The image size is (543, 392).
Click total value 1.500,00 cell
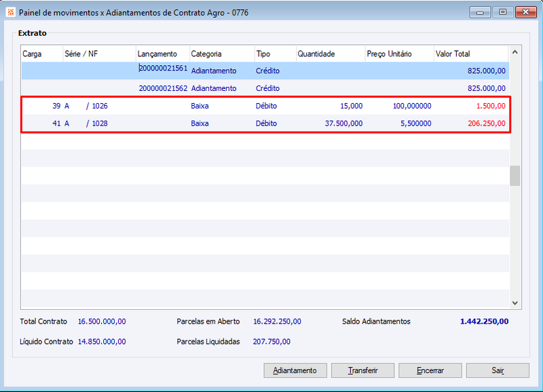[491, 106]
